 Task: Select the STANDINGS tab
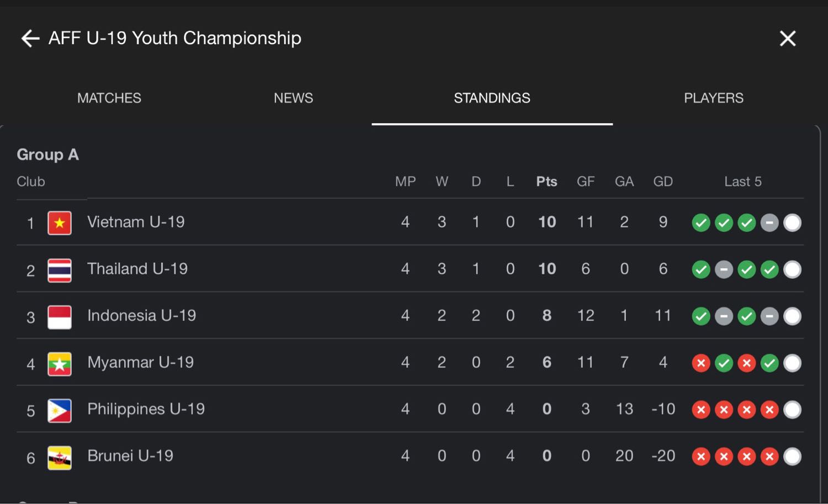click(x=492, y=98)
